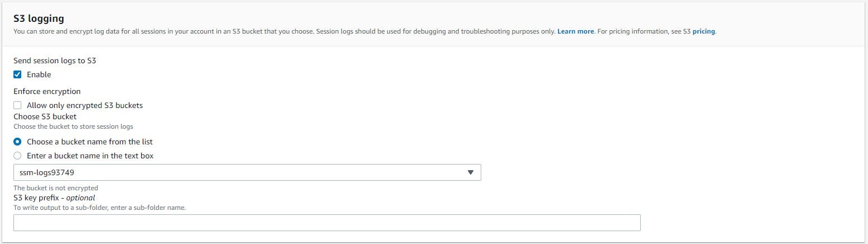Tick the Allow only encrypted S3 buckets checkbox
Image resolution: width=868 pixels, height=244 pixels.
pos(17,105)
